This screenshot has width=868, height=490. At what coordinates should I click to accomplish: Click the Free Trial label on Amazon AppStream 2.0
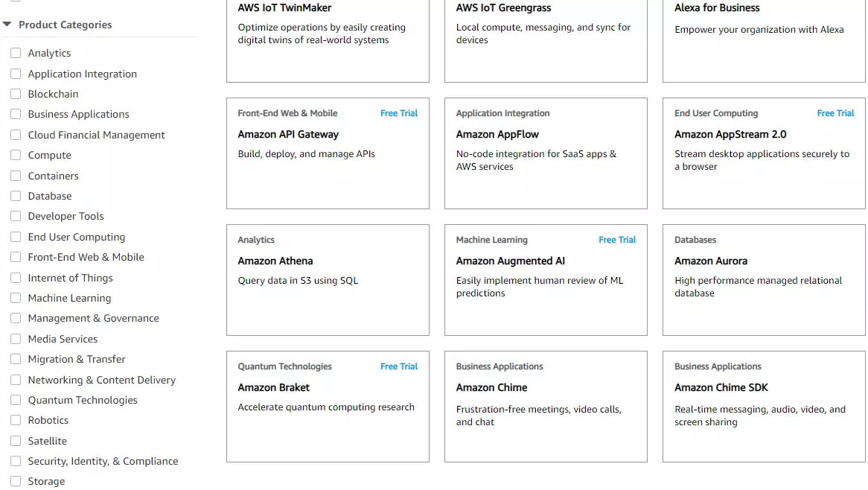click(x=835, y=112)
